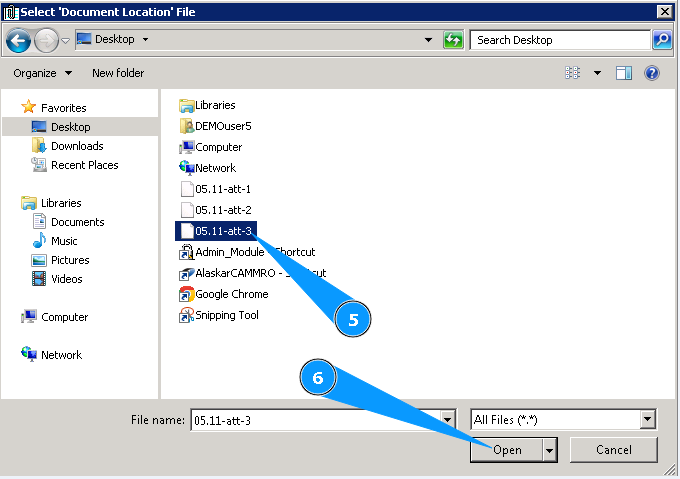The image size is (680, 479).
Task: Select highlighted file 05.11-att-3
Action: click(216, 231)
